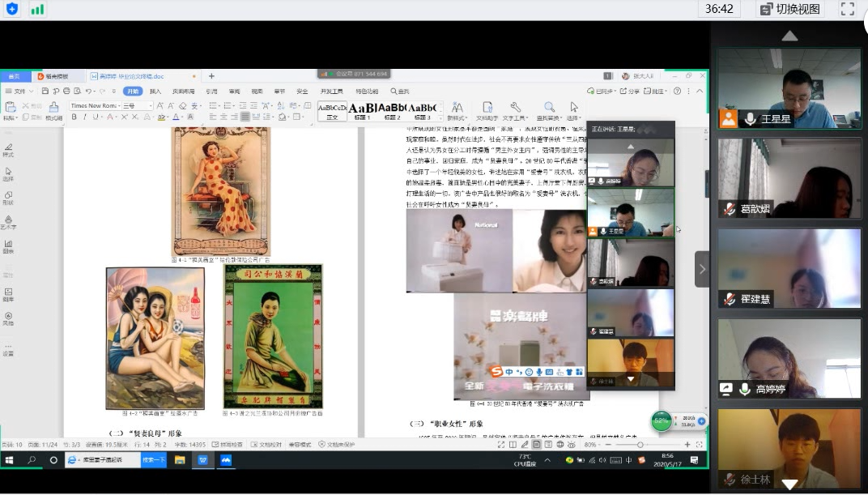This screenshot has height=495, width=868.
Task: Switch to the 插入 ribbon tab
Action: pos(155,92)
